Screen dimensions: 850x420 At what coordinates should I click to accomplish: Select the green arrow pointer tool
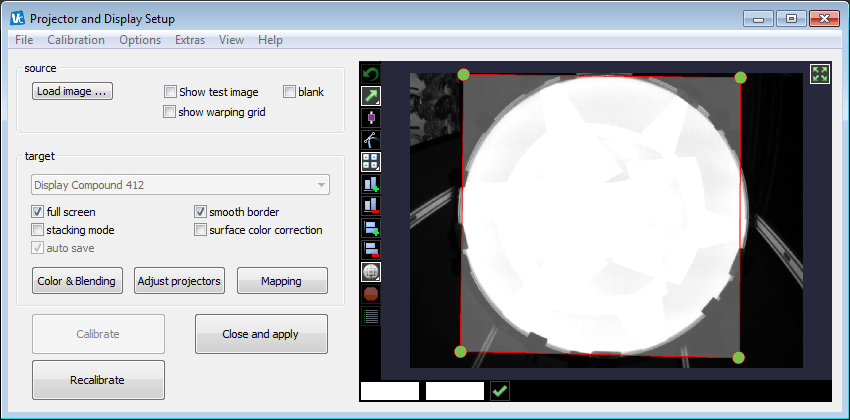[371, 96]
